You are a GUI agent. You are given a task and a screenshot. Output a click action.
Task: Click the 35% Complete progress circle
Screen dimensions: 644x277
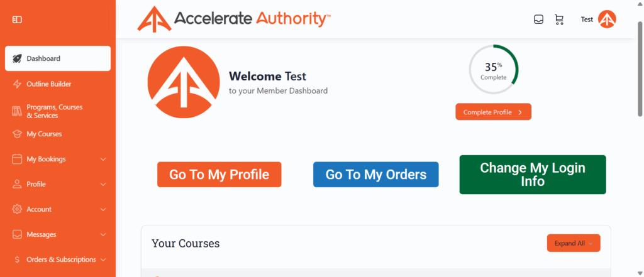click(493, 69)
